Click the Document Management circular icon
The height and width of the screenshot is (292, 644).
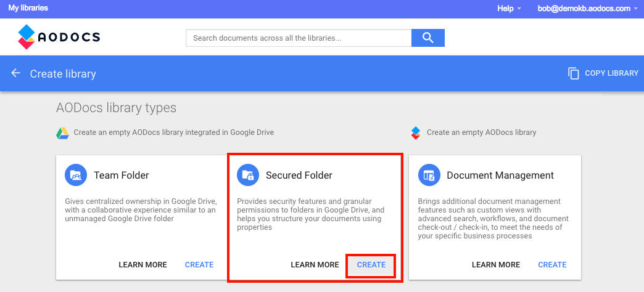[429, 176]
